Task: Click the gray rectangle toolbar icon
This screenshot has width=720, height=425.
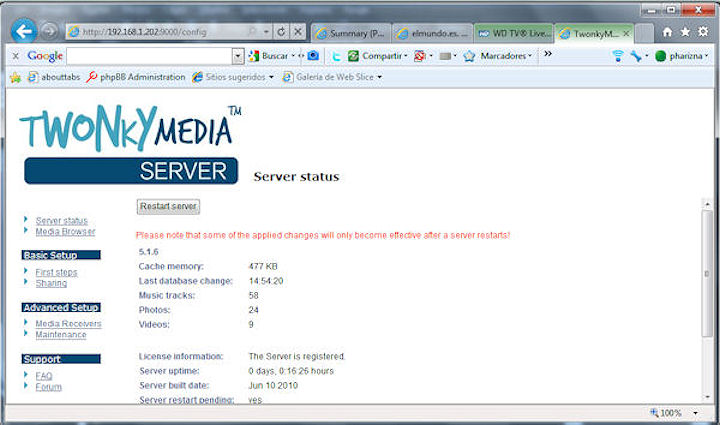Action: pyautogui.click(x=445, y=56)
